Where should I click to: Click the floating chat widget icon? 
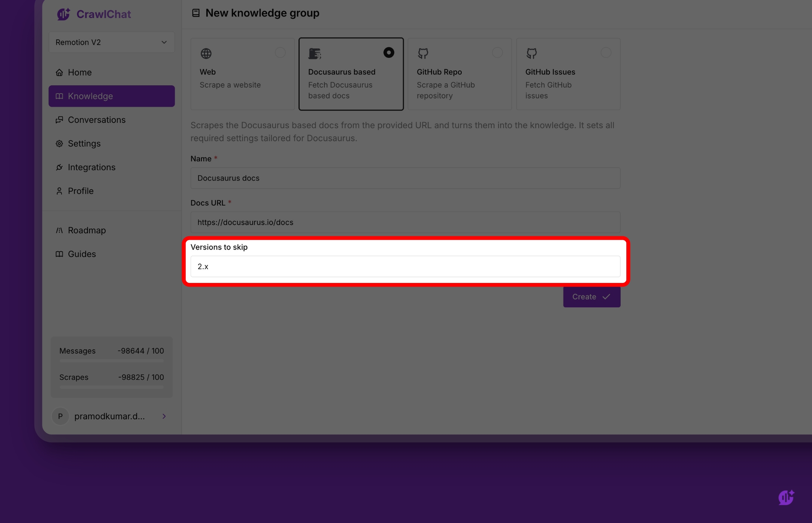click(x=786, y=497)
